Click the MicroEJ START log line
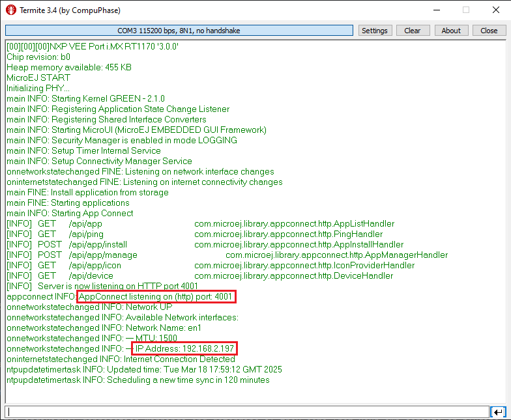The width and height of the screenshot is (511, 420). click(38, 77)
